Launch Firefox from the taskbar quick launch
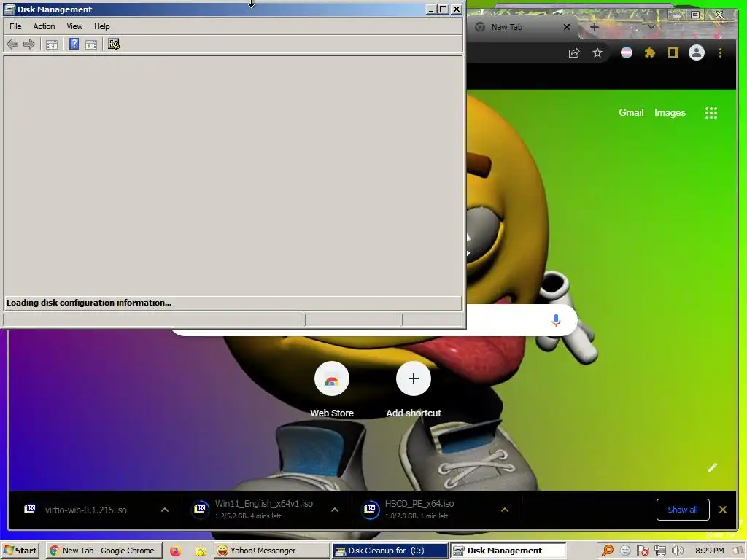The image size is (747, 560). 175,551
